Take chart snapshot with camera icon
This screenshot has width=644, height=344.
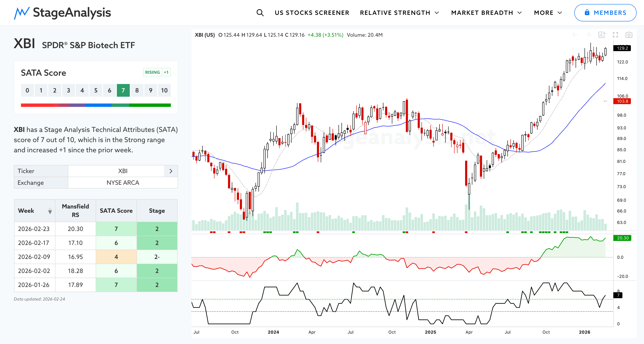click(629, 35)
